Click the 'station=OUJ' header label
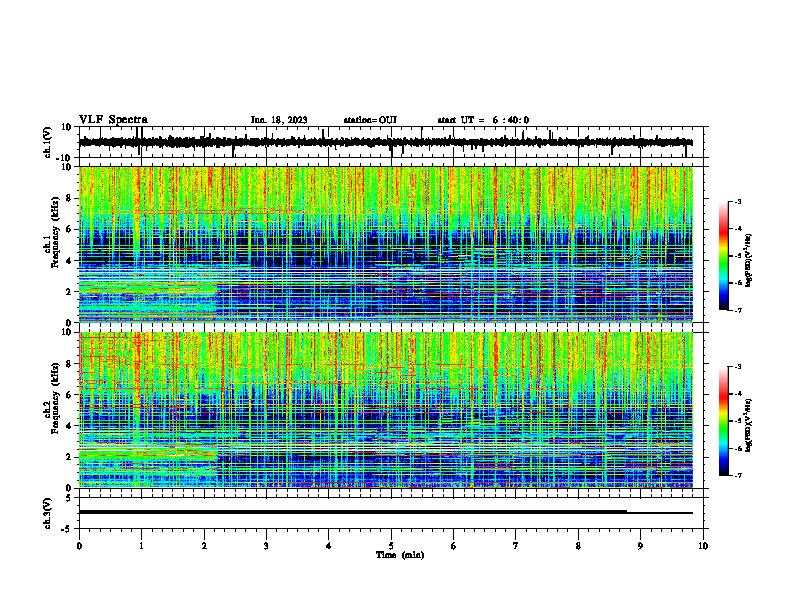 (370, 120)
